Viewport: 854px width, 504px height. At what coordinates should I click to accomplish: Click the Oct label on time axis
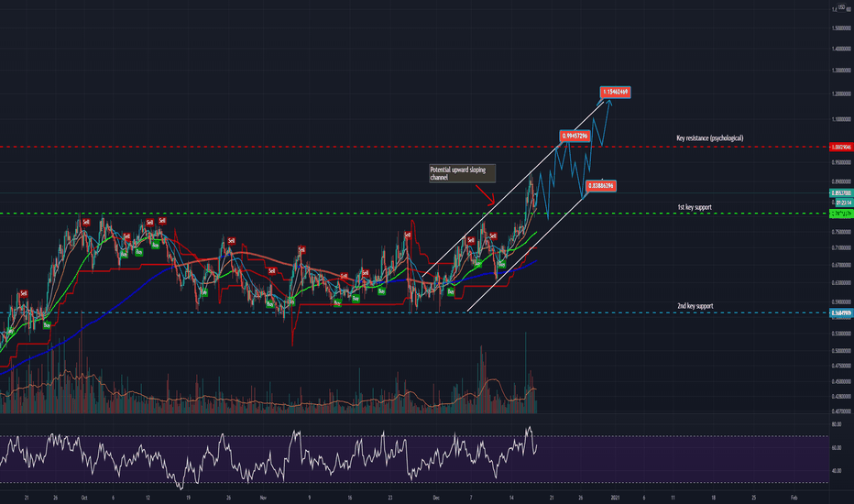[x=84, y=498]
